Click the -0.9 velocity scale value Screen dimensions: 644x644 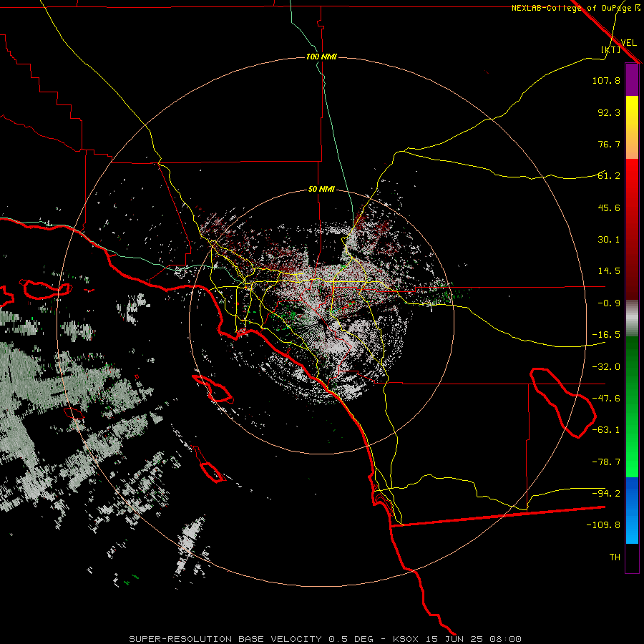[609, 303]
